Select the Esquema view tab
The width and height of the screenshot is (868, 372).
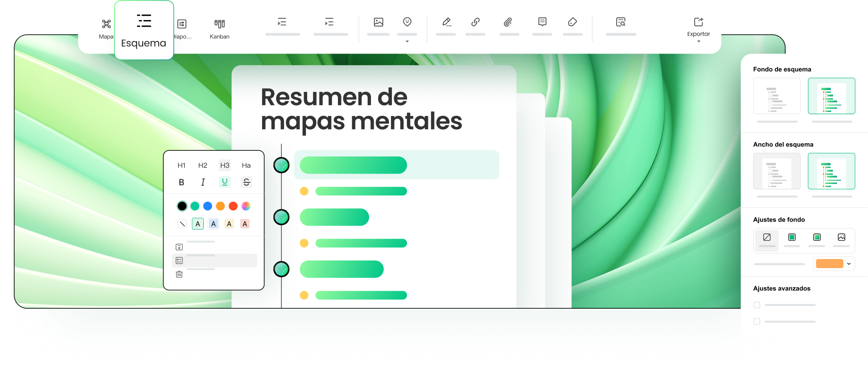(x=144, y=30)
